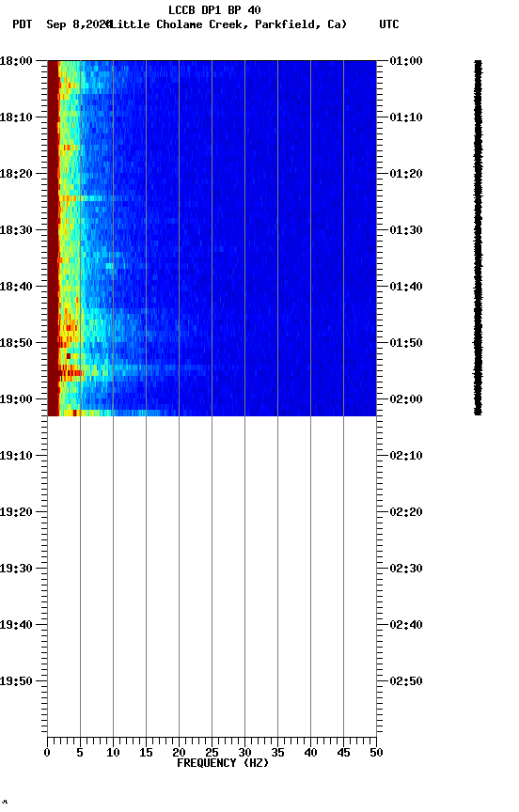Click the '02:40' UTC time label
The width and height of the screenshot is (519, 812).
[406, 626]
